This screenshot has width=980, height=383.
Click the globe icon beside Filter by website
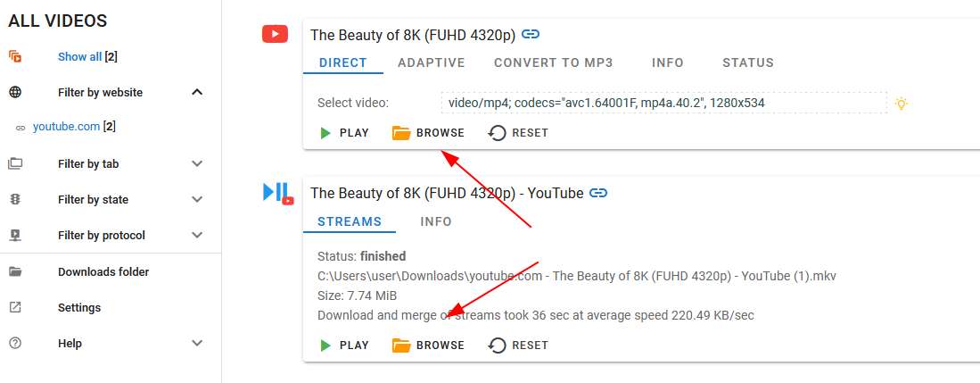point(15,93)
